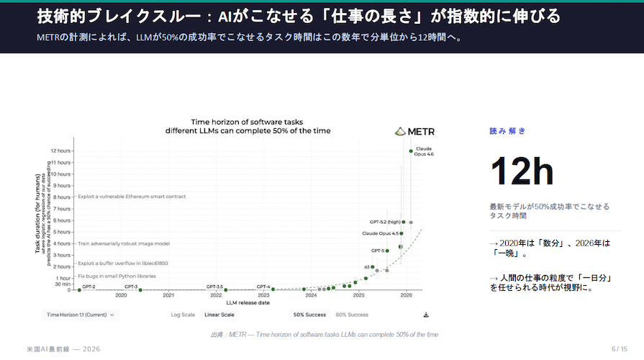Click the subtitle beginning 'METRの計測によれば'

[250, 37]
